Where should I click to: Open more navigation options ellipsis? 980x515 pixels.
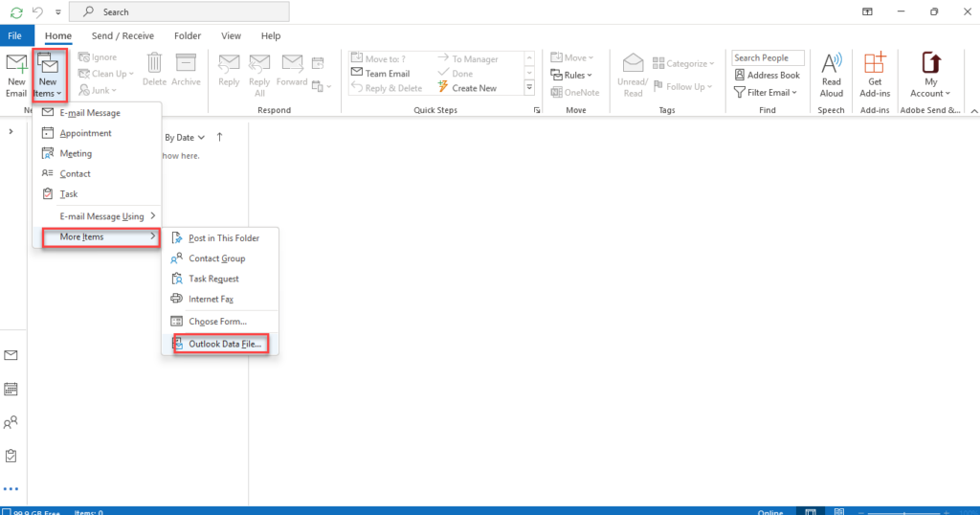11,489
